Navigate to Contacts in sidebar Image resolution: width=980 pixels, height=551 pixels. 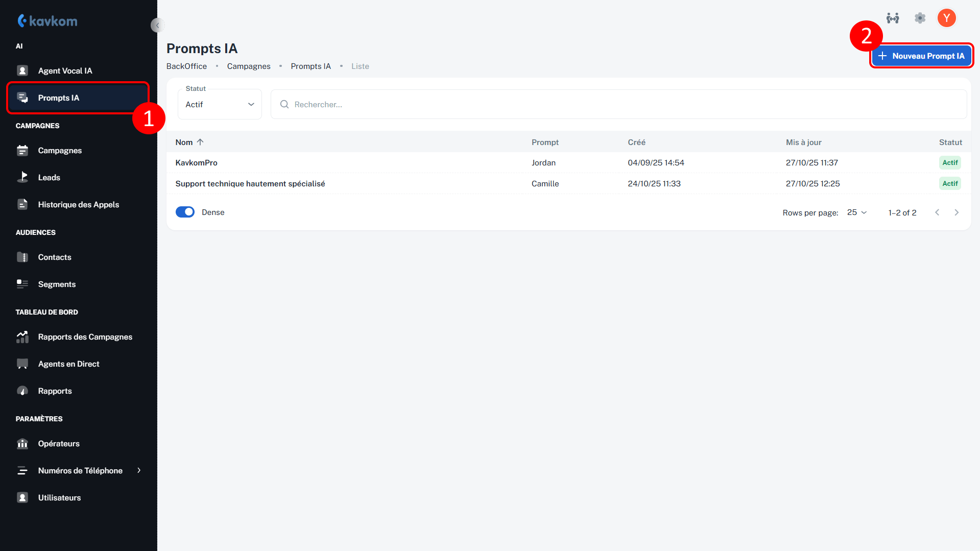pyautogui.click(x=55, y=257)
